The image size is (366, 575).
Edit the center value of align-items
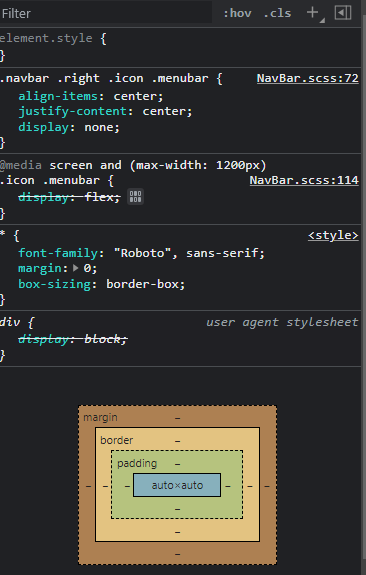coord(136,96)
